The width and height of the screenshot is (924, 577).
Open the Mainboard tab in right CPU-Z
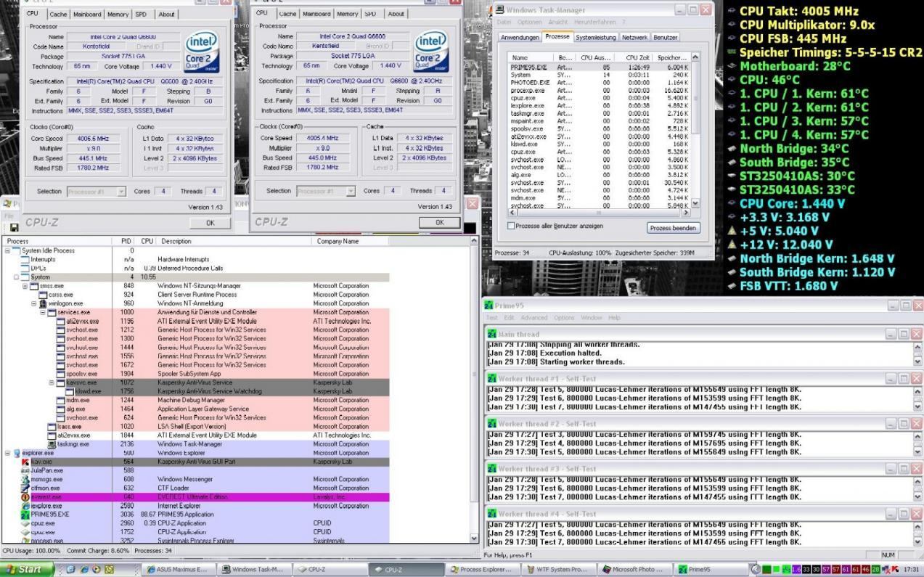316,14
